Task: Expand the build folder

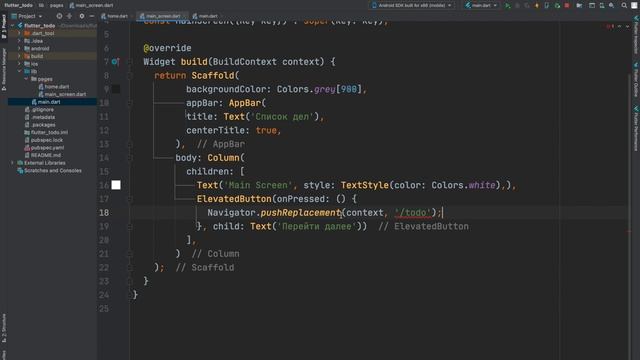Action: tap(19, 56)
